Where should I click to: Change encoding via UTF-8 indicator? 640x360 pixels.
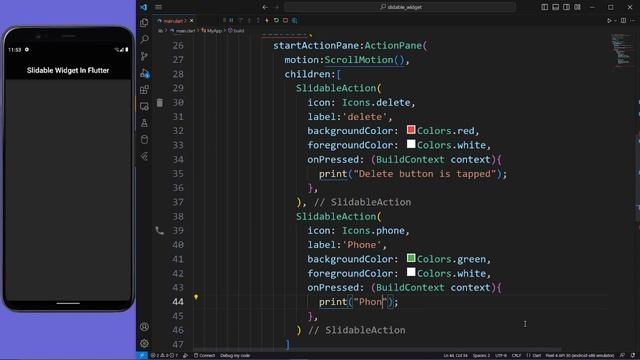click(x=501, y=356)
